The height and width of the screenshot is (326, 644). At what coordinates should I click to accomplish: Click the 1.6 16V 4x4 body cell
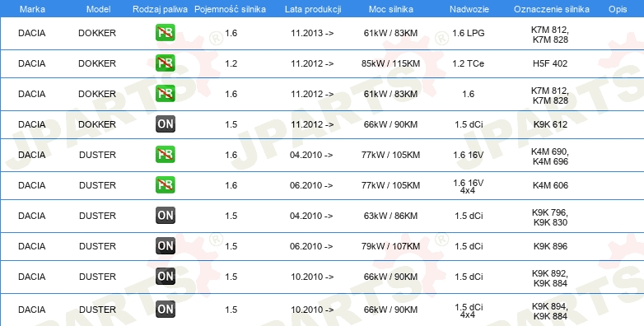[469, 186]
